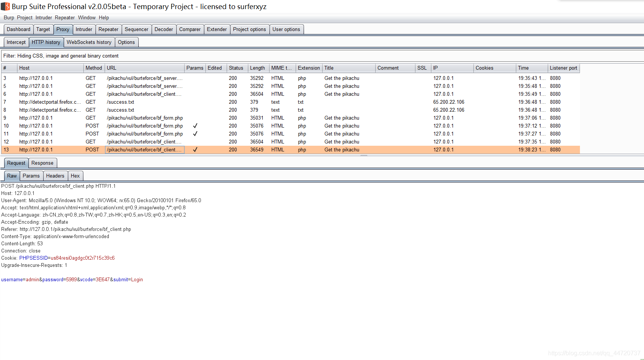Click the POST body parameters line
644x360 pixels.
[x=72, y=279]
